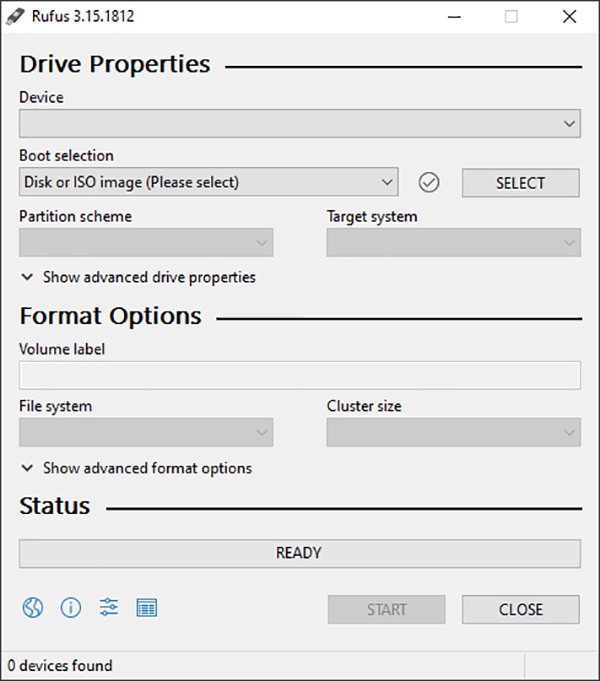This screenshot has width=600, height=681.
Task: Click the '0 devices found' status text
Action: 60,665
